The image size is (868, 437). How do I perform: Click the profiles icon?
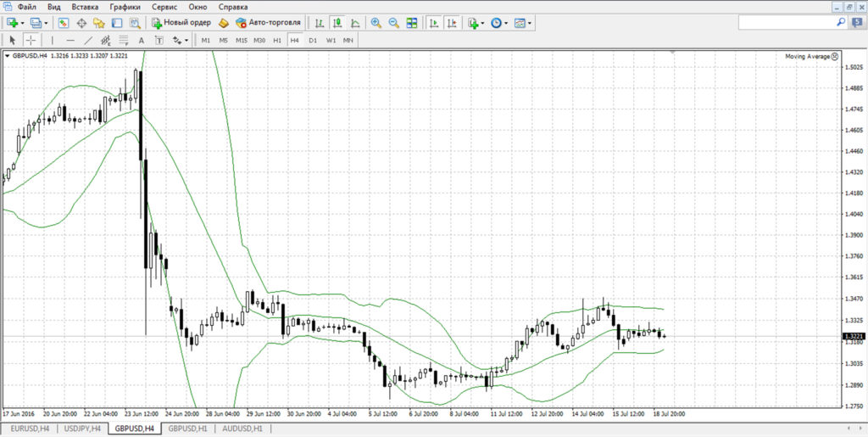(36, 23)
